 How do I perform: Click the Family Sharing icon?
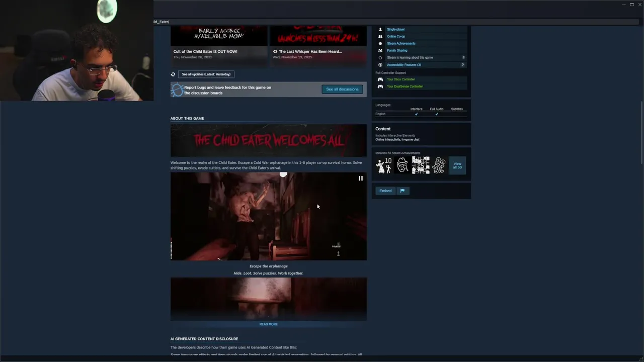pos(380,50)
